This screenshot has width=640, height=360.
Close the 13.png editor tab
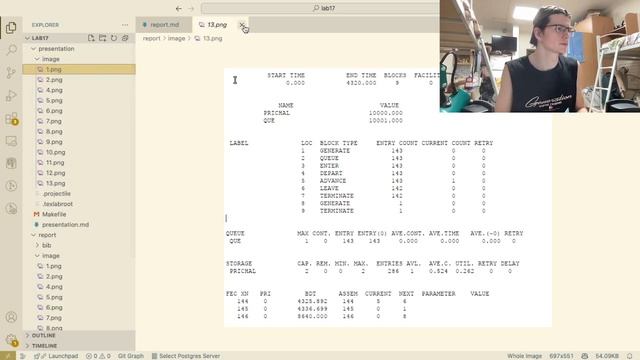click(x=242, y=25)
